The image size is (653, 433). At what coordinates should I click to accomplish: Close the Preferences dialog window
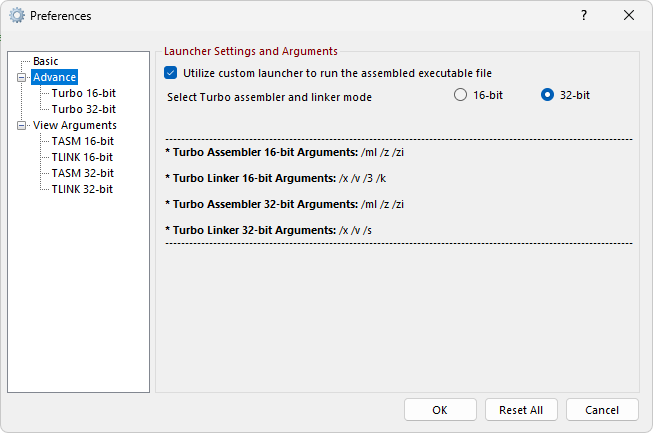(629, 15)
